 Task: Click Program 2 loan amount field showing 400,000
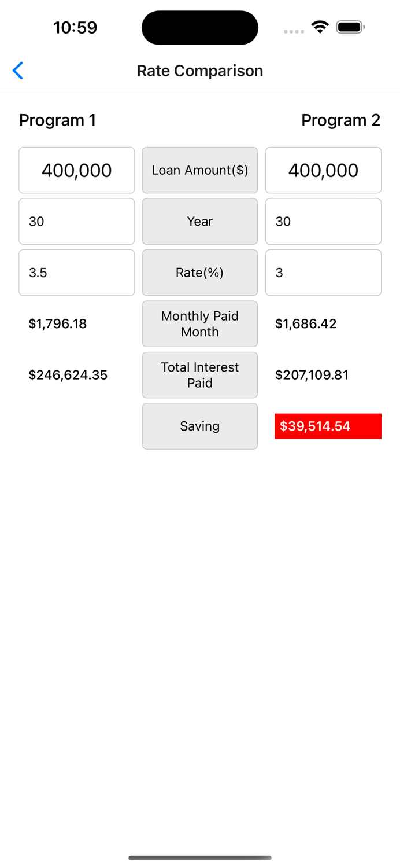pos(323,170)
